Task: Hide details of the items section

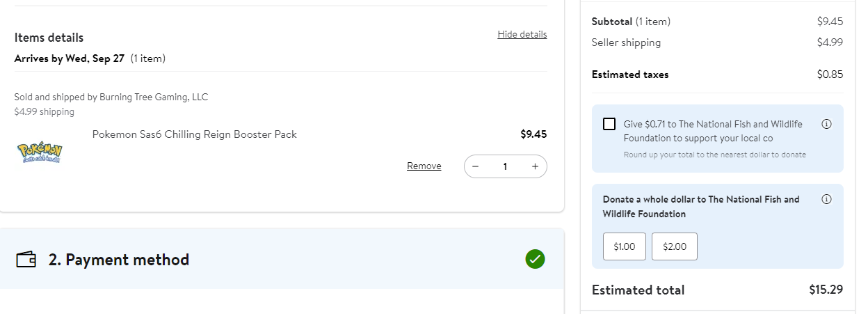Action: pos(522,34)
